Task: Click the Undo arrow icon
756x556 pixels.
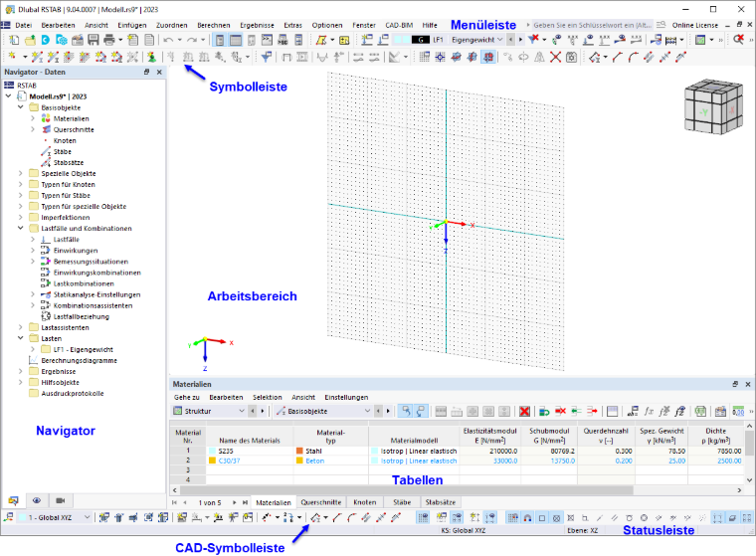Action: point(168,40)
